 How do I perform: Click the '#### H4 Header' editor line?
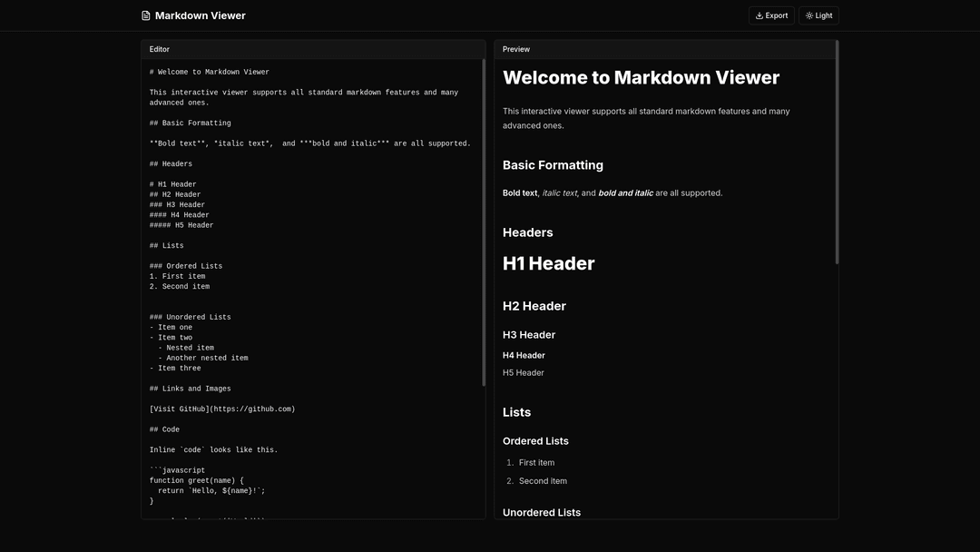click(x=180, y=215)
